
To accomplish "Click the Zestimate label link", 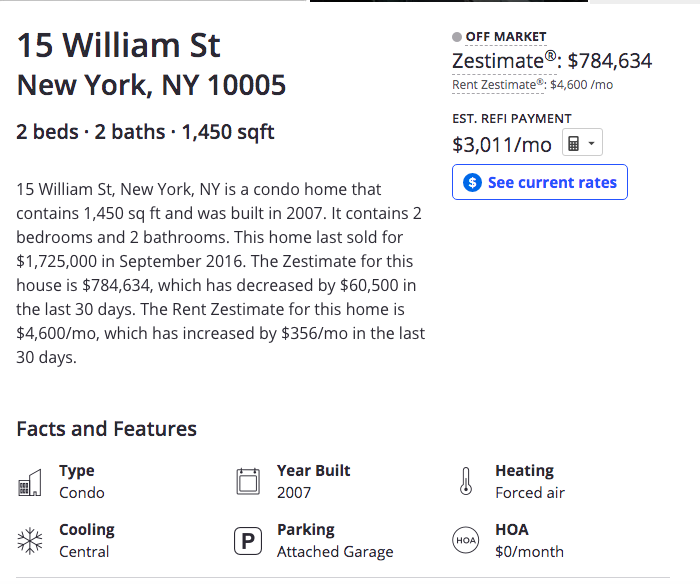I will pyautogui.click(x=504, y=61).
